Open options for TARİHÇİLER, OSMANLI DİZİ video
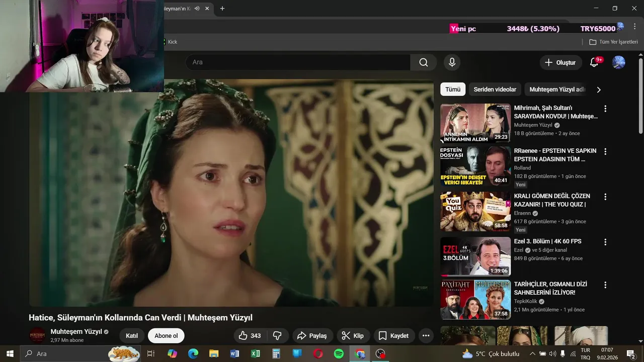 605,285
